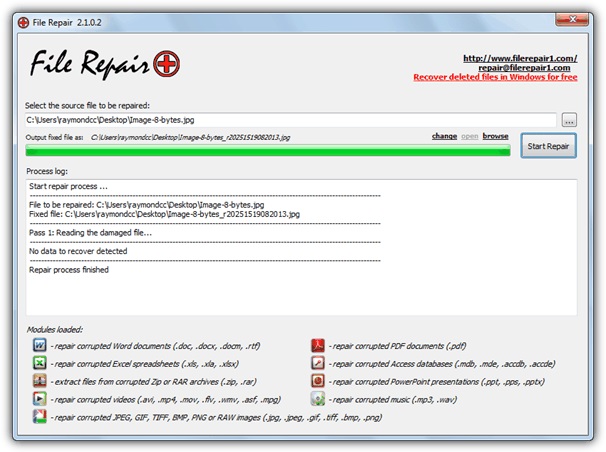This screenshot has height=452, width=606.
Task: Click the Word documents module icon
Action: [37, 345]
